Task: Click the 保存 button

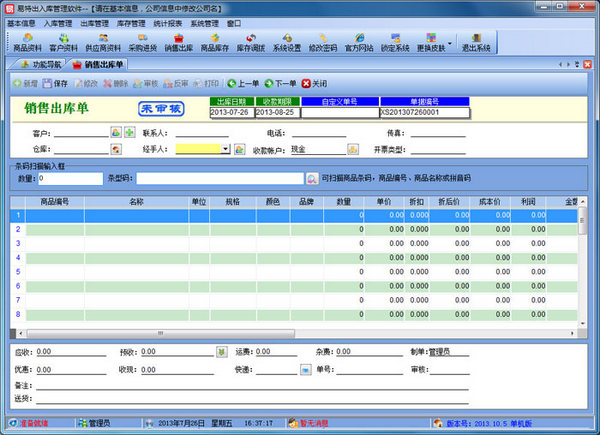Action: [56, 83]
